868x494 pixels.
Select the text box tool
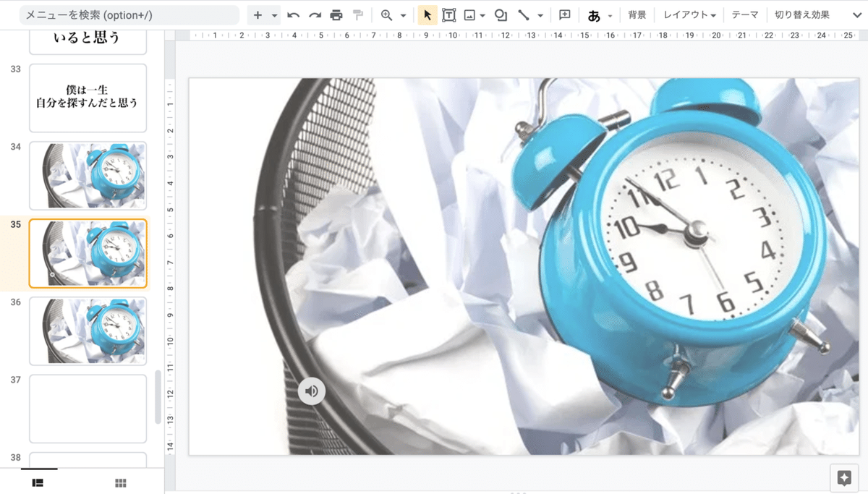pos(449,15)
